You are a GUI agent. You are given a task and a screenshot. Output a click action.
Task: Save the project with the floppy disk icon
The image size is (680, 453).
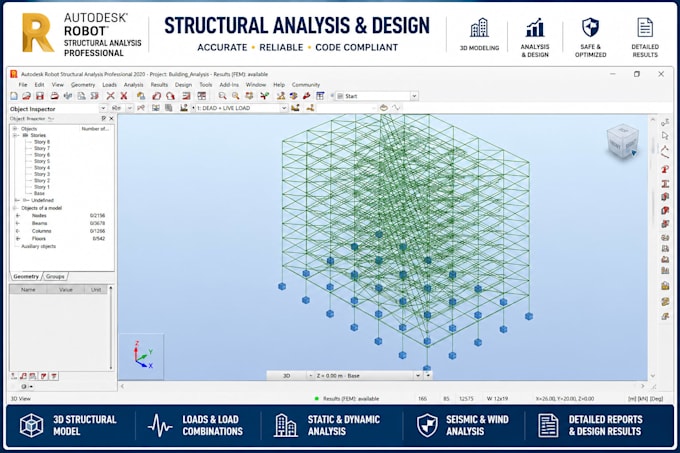point(40,96)
